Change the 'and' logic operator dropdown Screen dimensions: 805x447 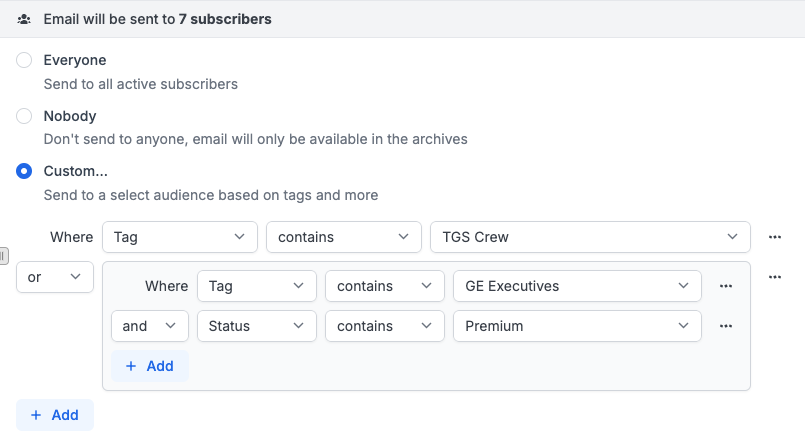149,326
